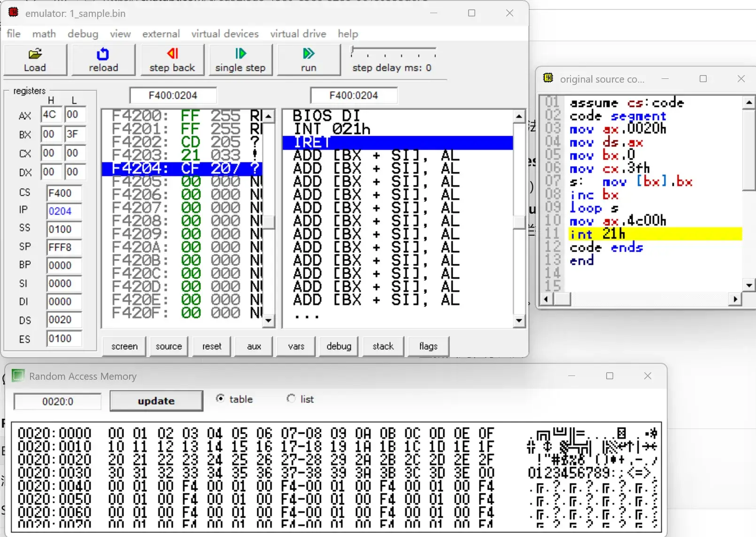
Task: Click the disassembly list up arrow
Action: coord(519,116)
